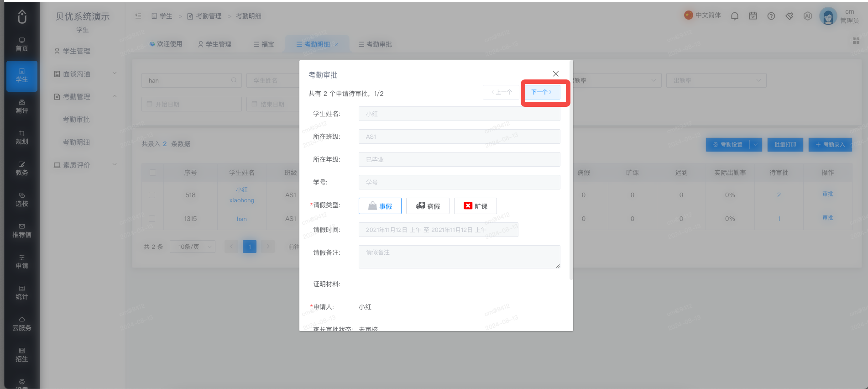
Task: Open 考勤明细 in the side menu
Action: click(76, 142)
